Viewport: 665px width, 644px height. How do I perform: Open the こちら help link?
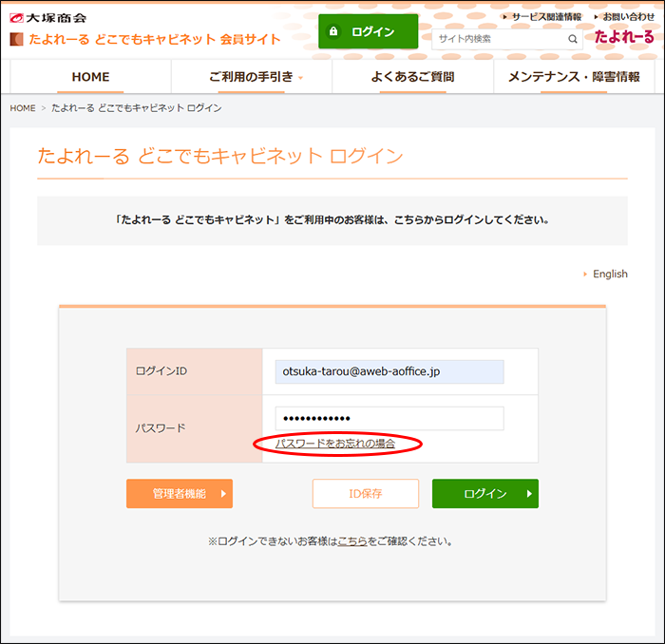coord(352,541)
